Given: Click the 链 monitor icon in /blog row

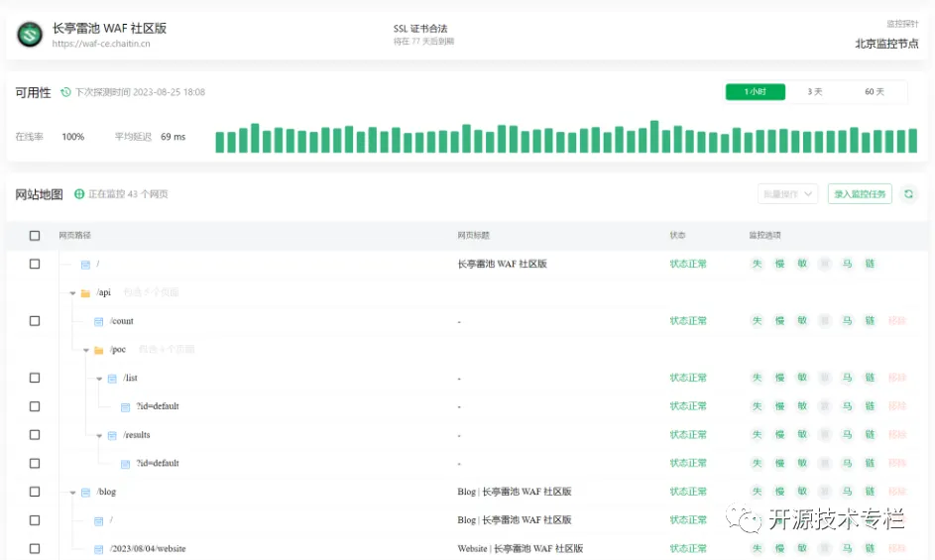Looking at the screenshot, I should pos(870,492).
